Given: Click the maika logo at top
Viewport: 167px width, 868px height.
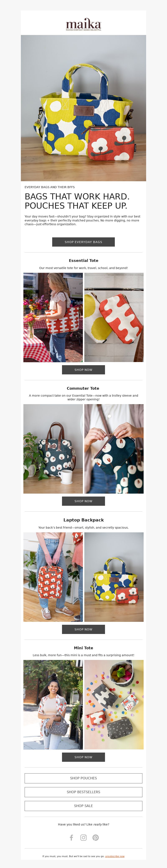Looking at the screenshot, I should [83, 25].
